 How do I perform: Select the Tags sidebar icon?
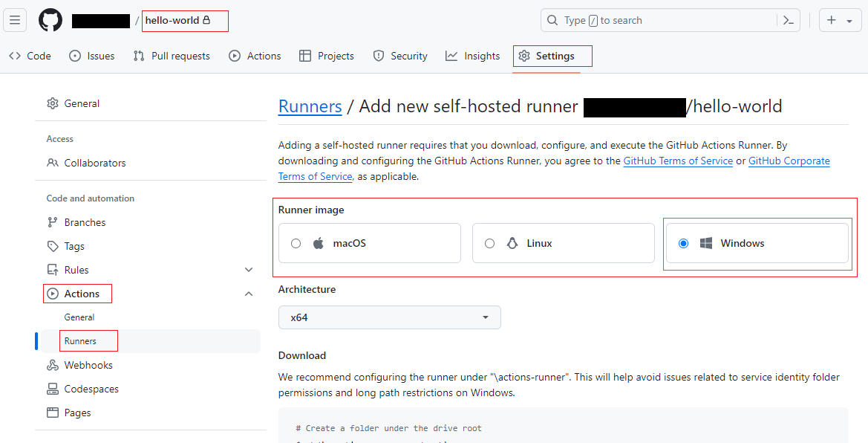(53, 245)
